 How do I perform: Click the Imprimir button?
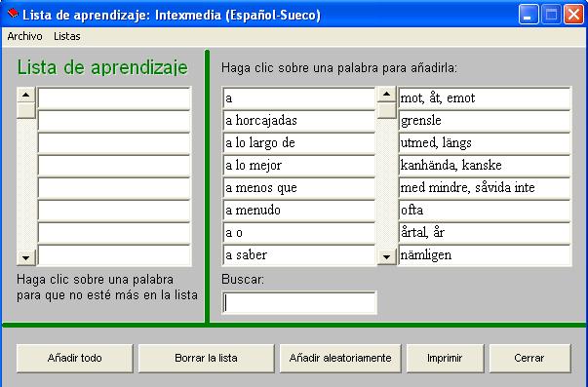(445, 358)
